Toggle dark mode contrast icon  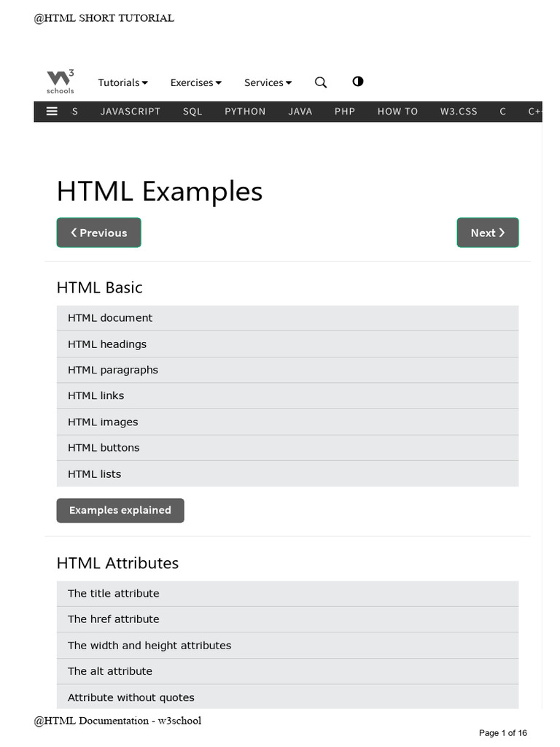click(358, 82)
